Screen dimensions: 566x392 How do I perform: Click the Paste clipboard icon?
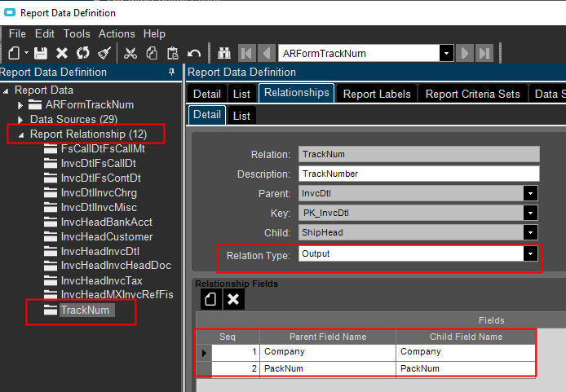[x=173, y=53]
